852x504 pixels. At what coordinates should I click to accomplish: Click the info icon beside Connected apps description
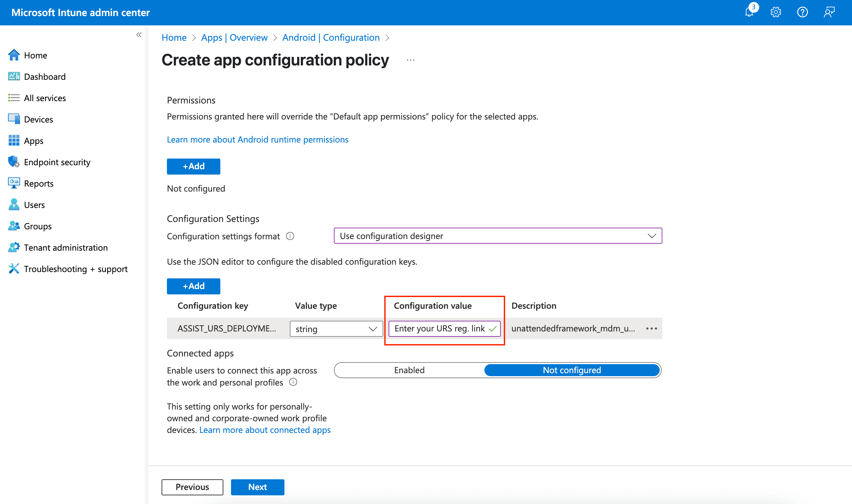(x=293, y=383)
